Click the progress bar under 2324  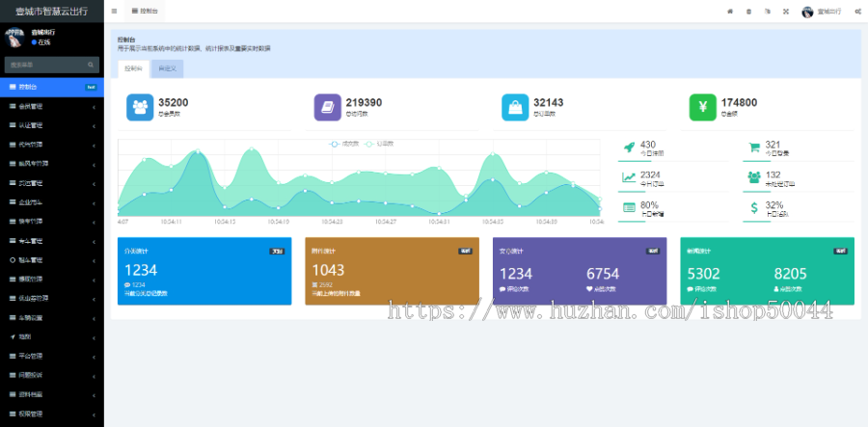click(x=672, y=192)
